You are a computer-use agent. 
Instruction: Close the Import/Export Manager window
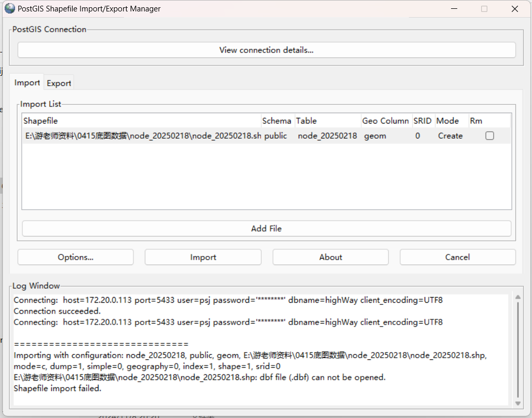tap(515, 9)
